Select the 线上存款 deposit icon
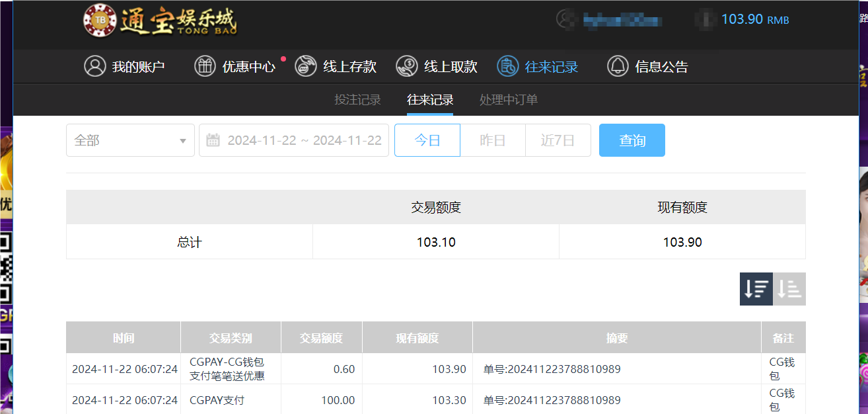Image resolution: width=868 pixels, height=414 pixels. [x=305, y=66]
